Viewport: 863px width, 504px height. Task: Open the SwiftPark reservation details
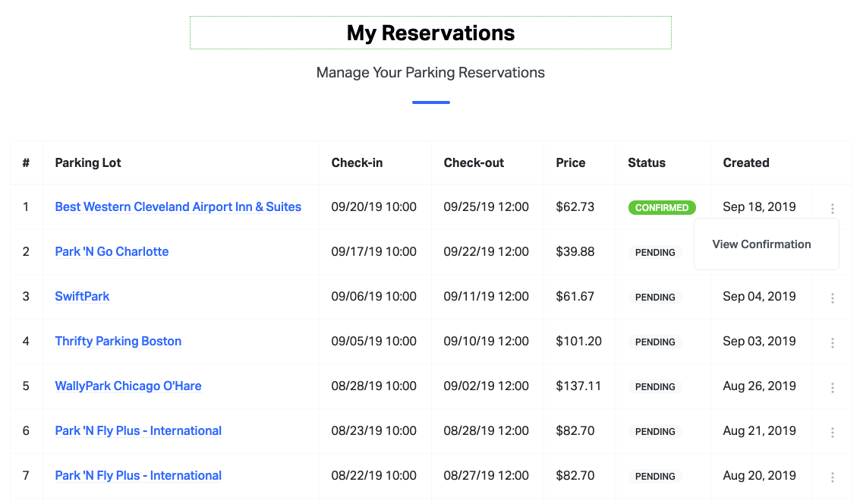pos(82,296)
